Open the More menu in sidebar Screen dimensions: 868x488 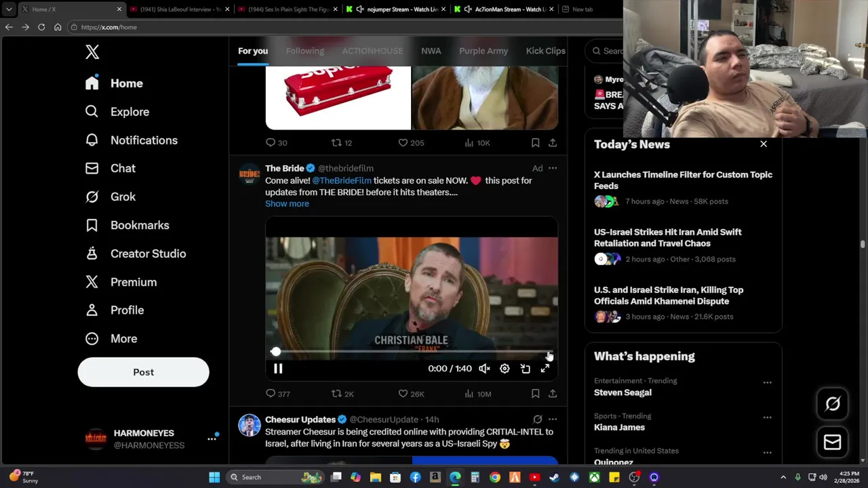coord(111,338)
